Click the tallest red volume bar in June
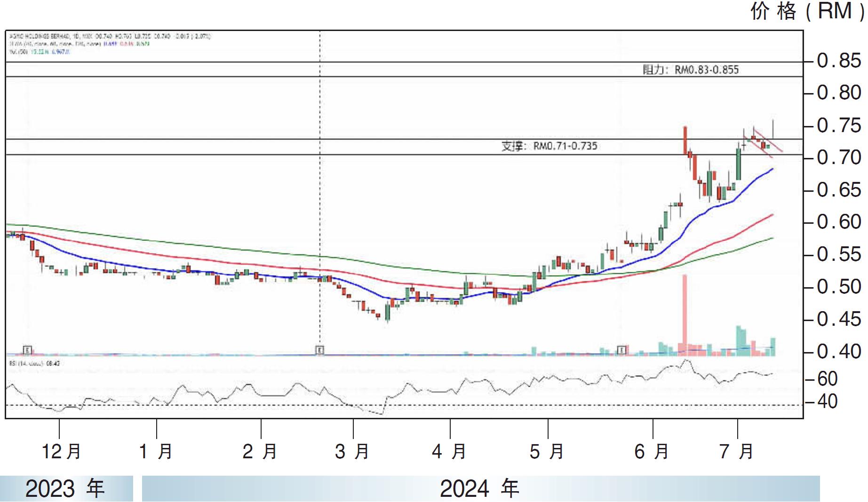 tap(685, 315)
